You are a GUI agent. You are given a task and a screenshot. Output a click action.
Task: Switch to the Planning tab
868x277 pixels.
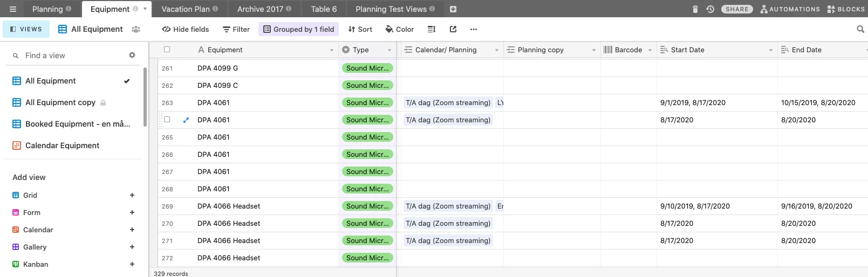click(47, 9)
